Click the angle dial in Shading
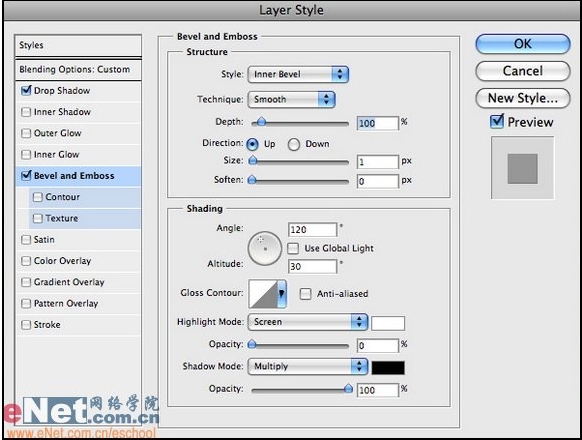This screenshot has height=440, width=582. (265, 248)
